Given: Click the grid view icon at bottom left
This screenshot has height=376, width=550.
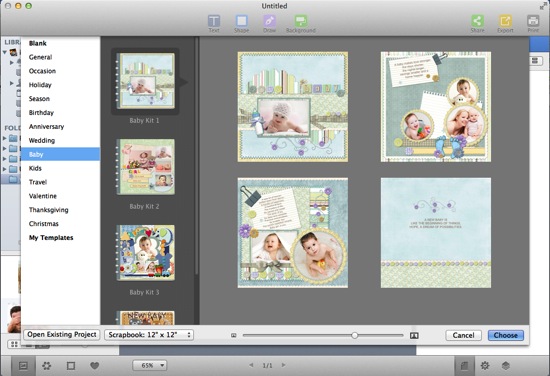Looking at the screenshot, I should pyautogui.click(x=14, y=344).
